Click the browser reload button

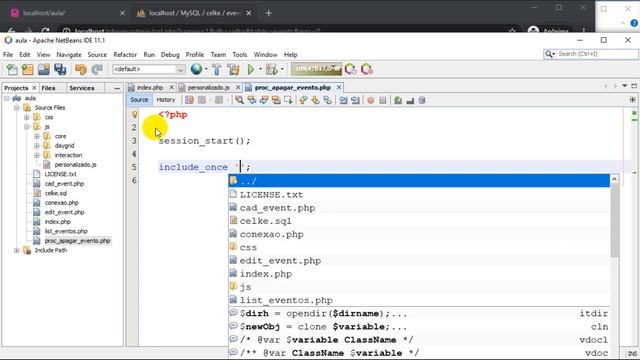pos(46,31)
